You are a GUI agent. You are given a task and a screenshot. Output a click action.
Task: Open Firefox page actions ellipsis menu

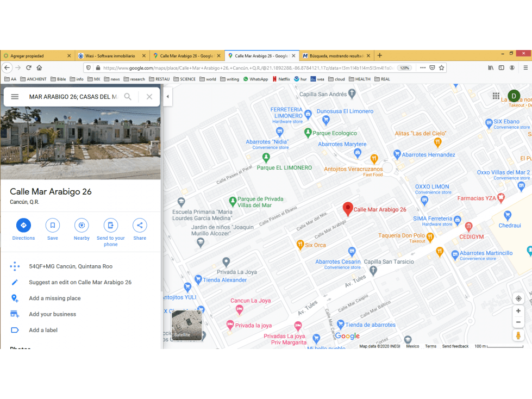(423, 67)
